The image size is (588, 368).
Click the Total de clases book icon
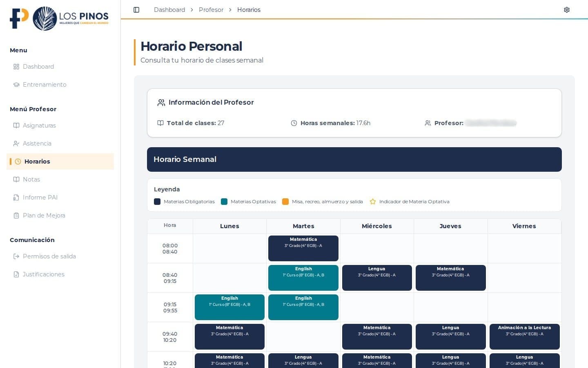(160, 123)
